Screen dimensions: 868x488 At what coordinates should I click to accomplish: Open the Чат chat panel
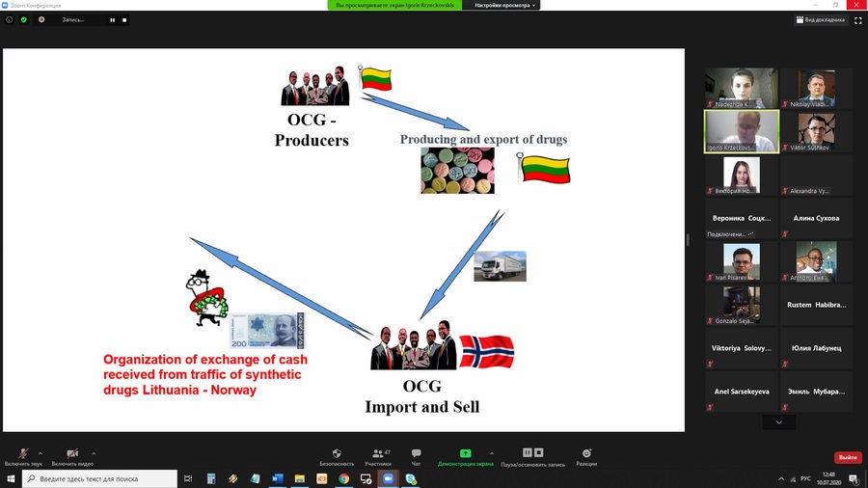(416, 457)
